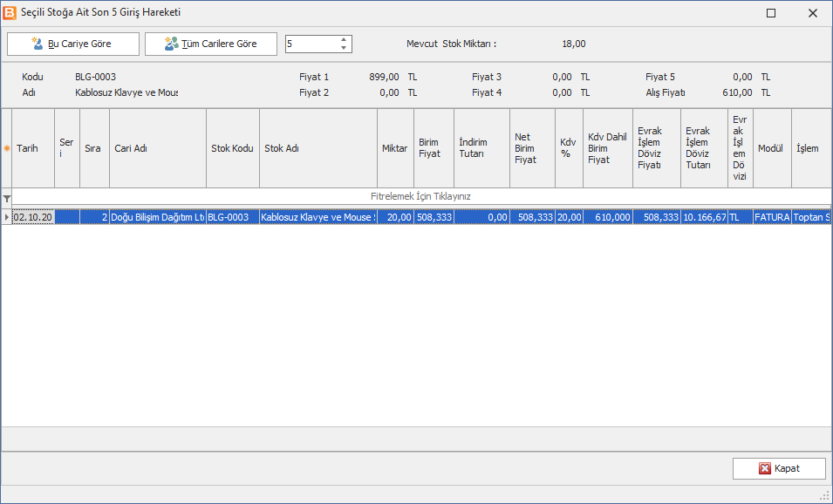833x504 pixels.
Task: Sort by the Stok Adı column header
Action: (318, 148)
